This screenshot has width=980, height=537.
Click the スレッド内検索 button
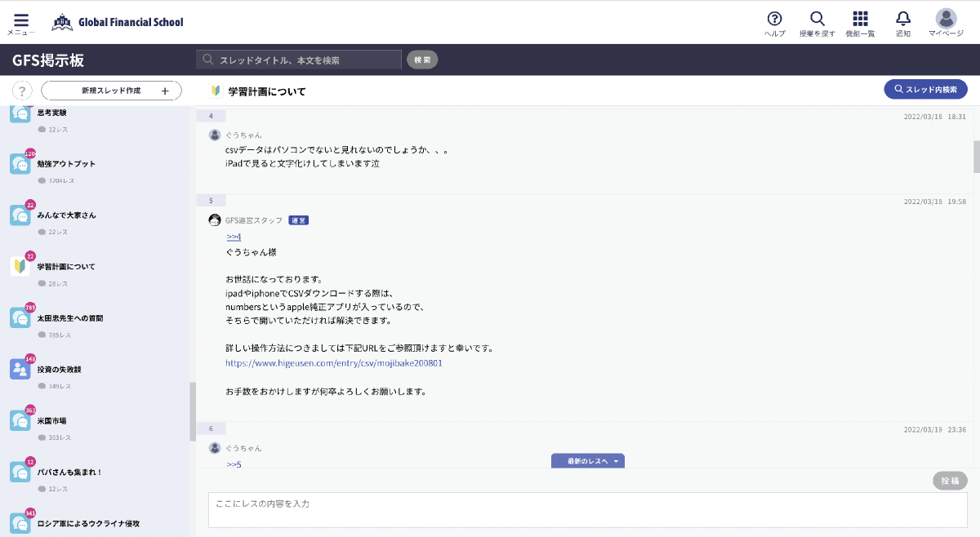[925, 90]
